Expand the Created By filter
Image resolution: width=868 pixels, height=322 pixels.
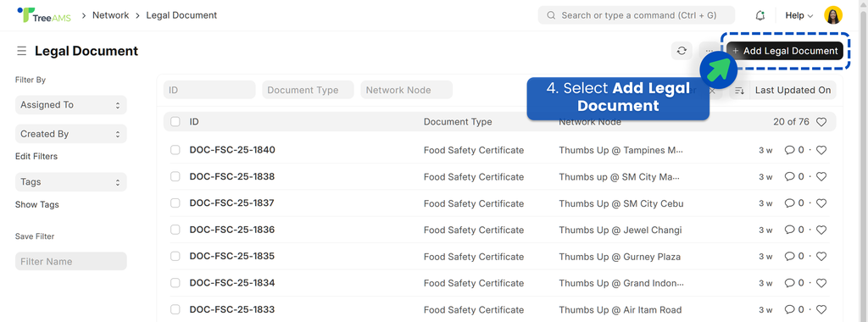[71, 134]
